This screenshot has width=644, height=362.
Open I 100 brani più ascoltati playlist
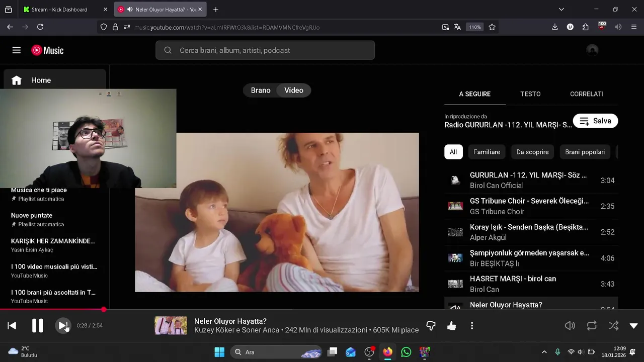click(54, 297)
